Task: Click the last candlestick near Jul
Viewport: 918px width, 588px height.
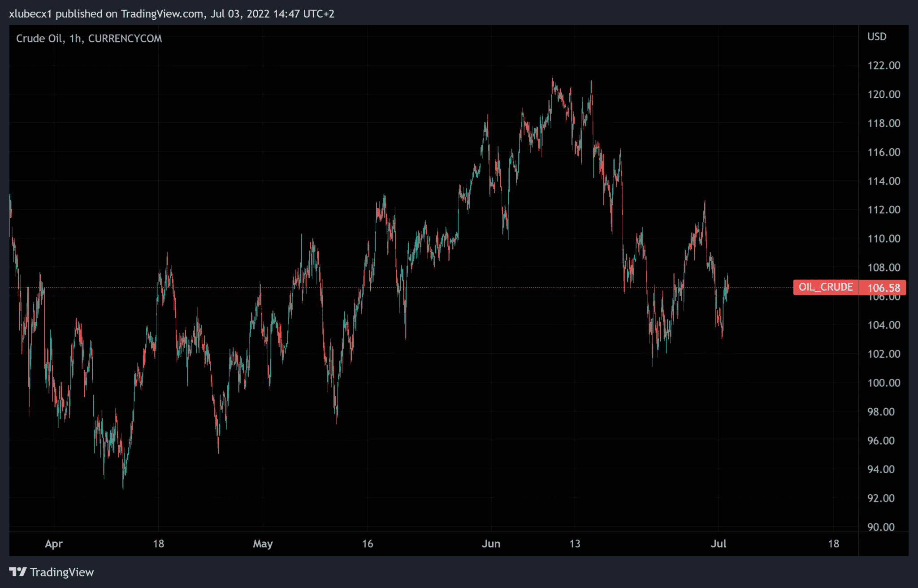Action: click(728, 286)
